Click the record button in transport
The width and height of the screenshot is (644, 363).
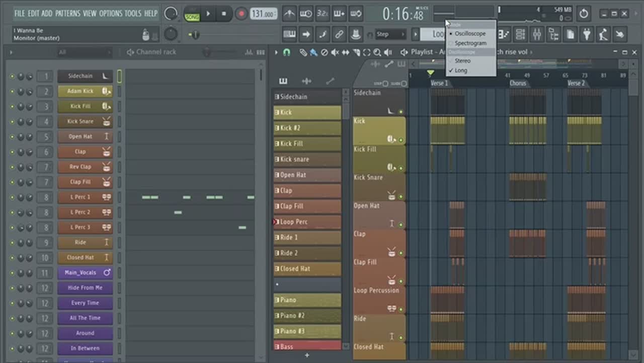click(x=242, y=14)
